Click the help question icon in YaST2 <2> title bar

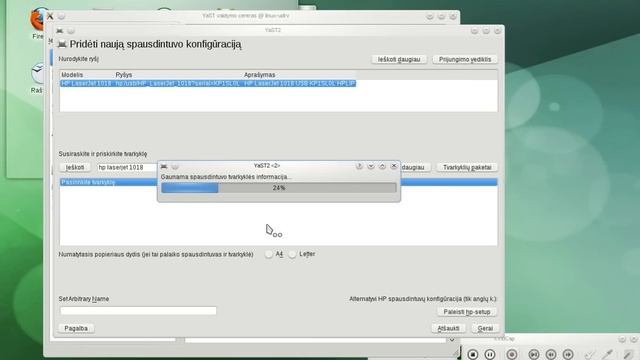(359, 166)
